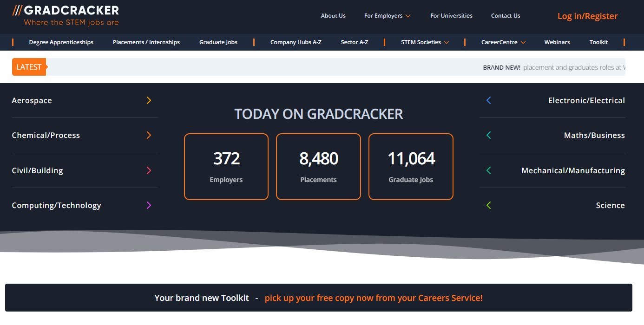
Task: Click the orange arrow beside Aerospace
Action: 149,100
